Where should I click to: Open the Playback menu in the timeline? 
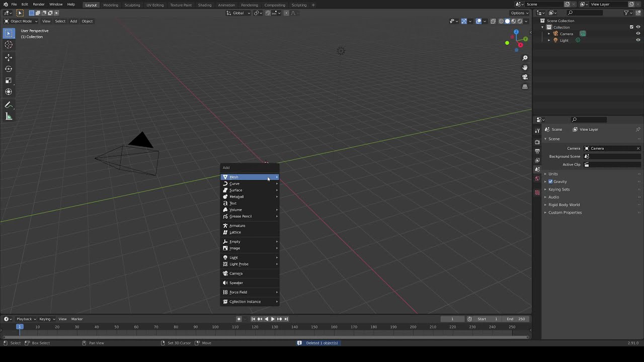(26, 319)
